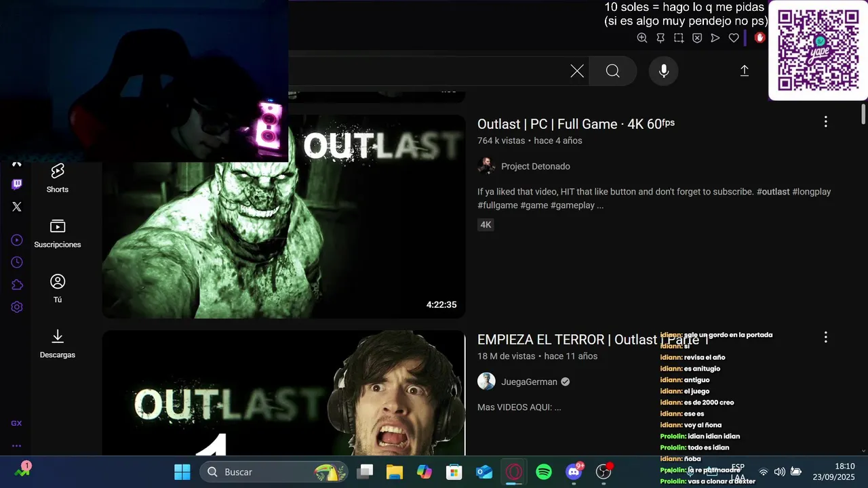Click the Yape QR code overlay

pyautogui.click(x=818, y=50)
